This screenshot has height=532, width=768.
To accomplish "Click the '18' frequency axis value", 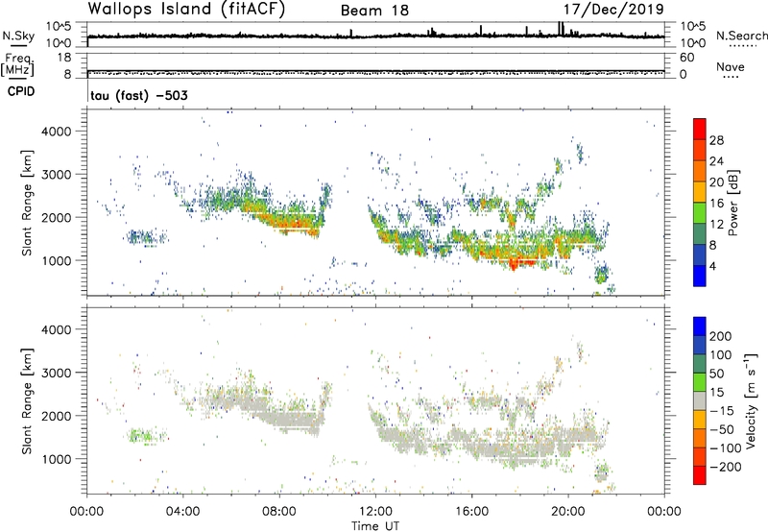I will [x=63, y=58].
